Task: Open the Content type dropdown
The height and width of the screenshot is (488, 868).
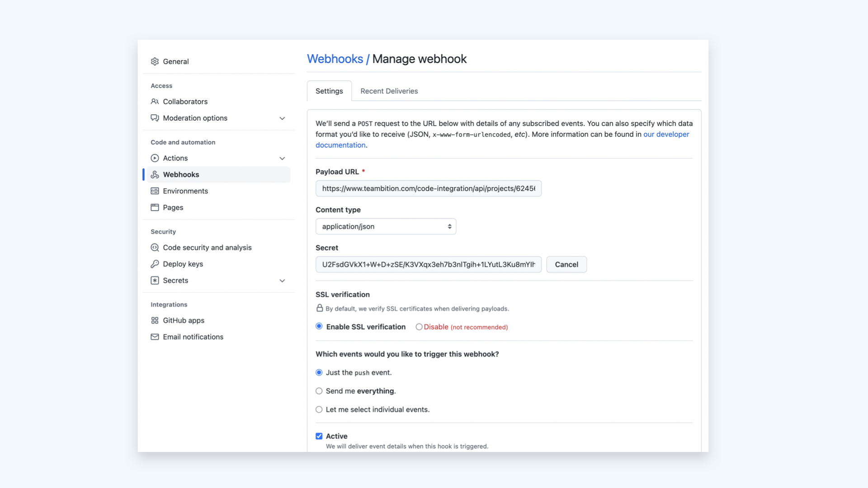Action: [x=386, y=226]
